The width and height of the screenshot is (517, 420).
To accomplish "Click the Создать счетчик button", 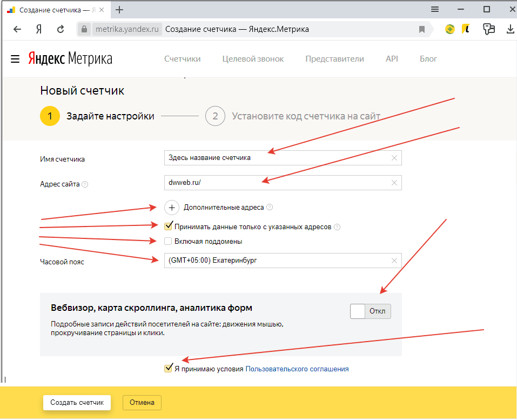I will point(77,403).
